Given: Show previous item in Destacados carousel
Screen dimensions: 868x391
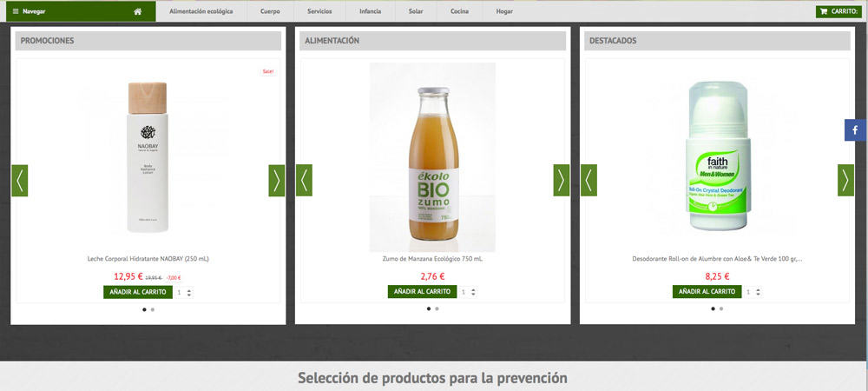Looking at the screenshot, I should (589, 180).
